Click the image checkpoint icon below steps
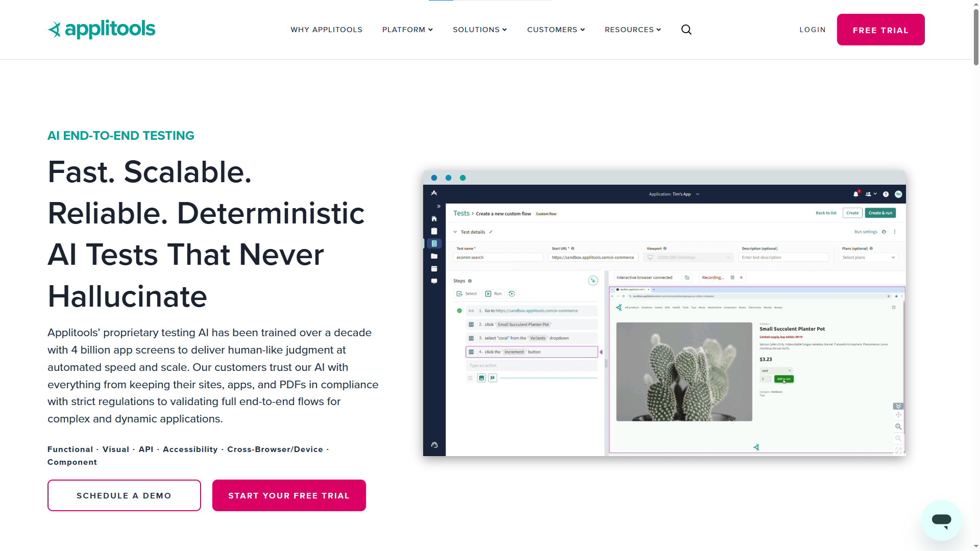 point(481,378)
